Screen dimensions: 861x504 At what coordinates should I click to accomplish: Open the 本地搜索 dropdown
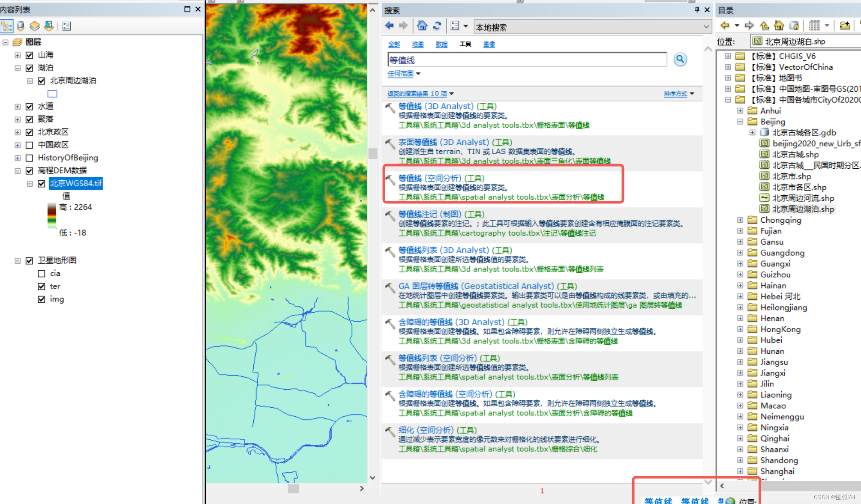click(x=706, y=27)
